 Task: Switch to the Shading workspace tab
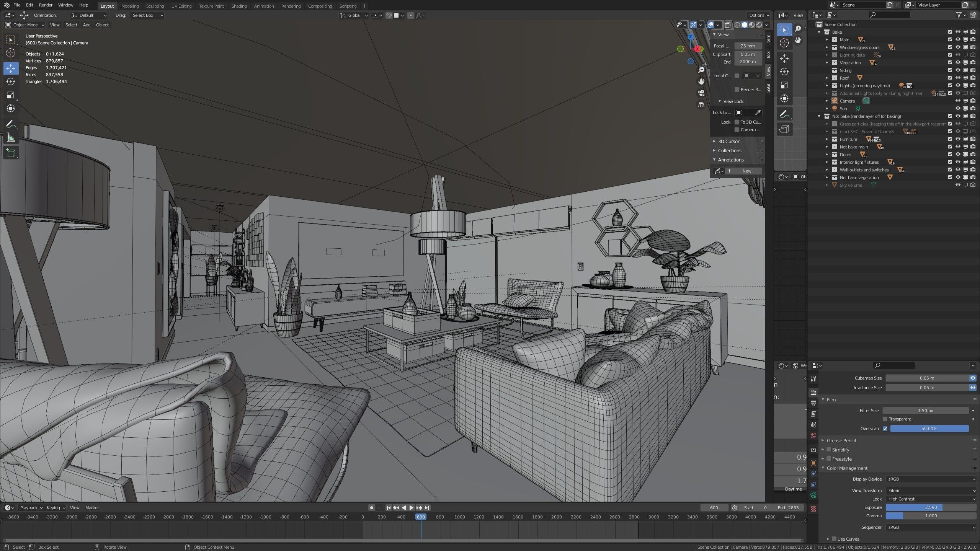tap(239, 6)
